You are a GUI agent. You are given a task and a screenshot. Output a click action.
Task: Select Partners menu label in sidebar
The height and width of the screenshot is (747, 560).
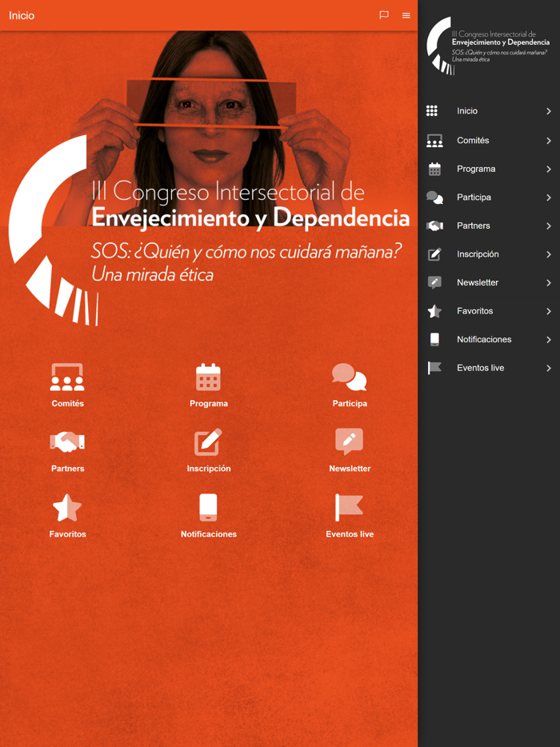click(x=474, y=226)
